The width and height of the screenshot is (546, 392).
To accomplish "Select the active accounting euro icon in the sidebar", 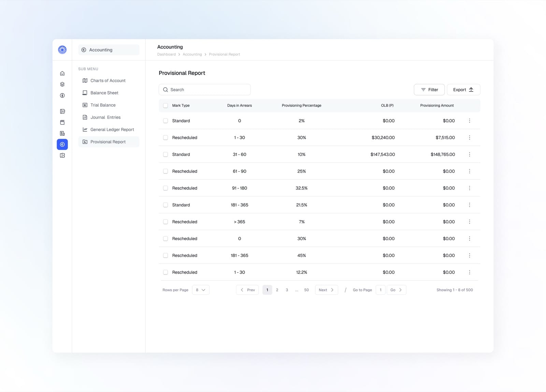I will click(62, 144).
